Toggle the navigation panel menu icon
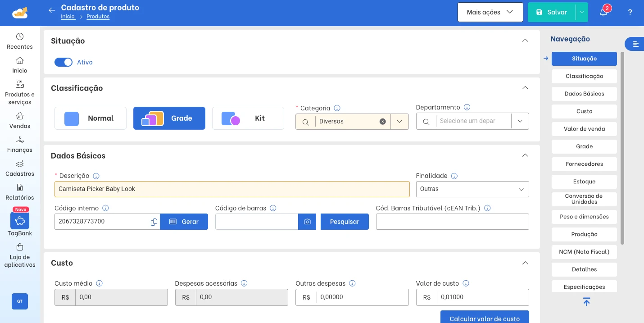The height and width of the screenshot is (323, 644). [635, 44]
